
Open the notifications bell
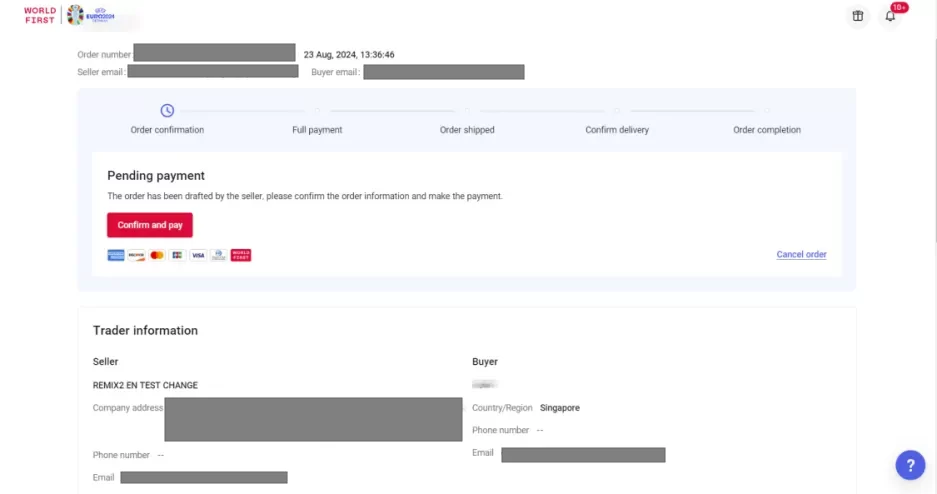889,16
